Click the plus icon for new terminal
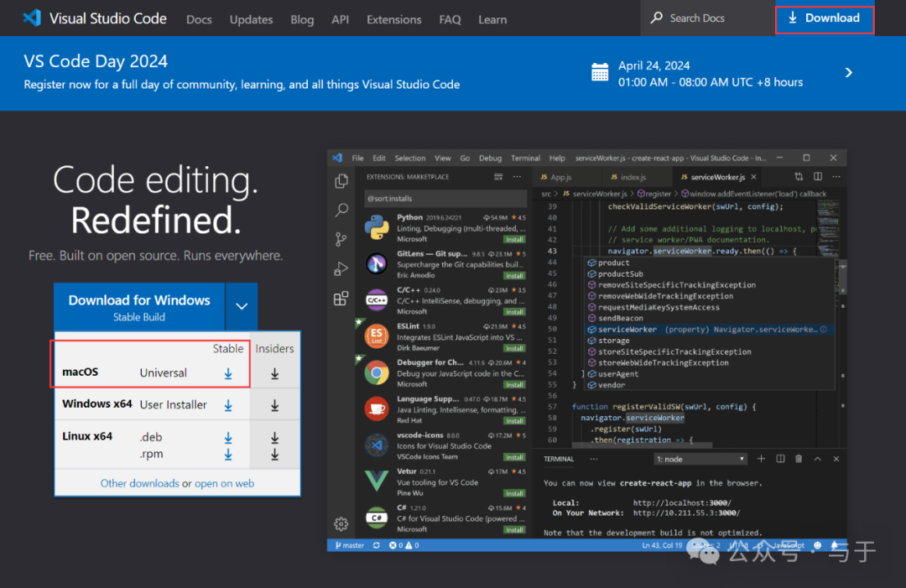 coord(761,459)
